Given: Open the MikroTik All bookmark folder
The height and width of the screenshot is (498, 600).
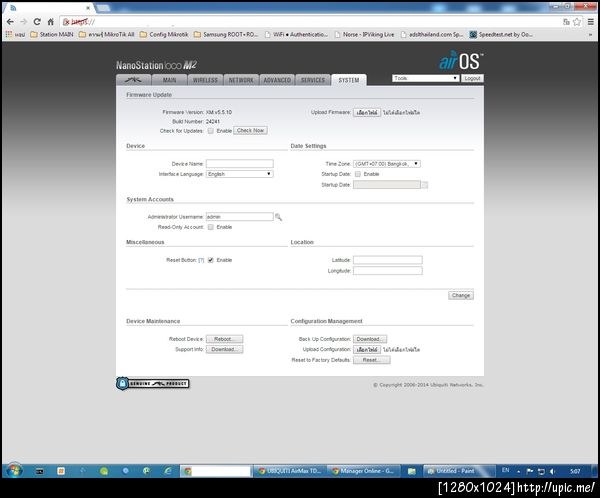Looking at the screenshot, I should pos(106,34).
